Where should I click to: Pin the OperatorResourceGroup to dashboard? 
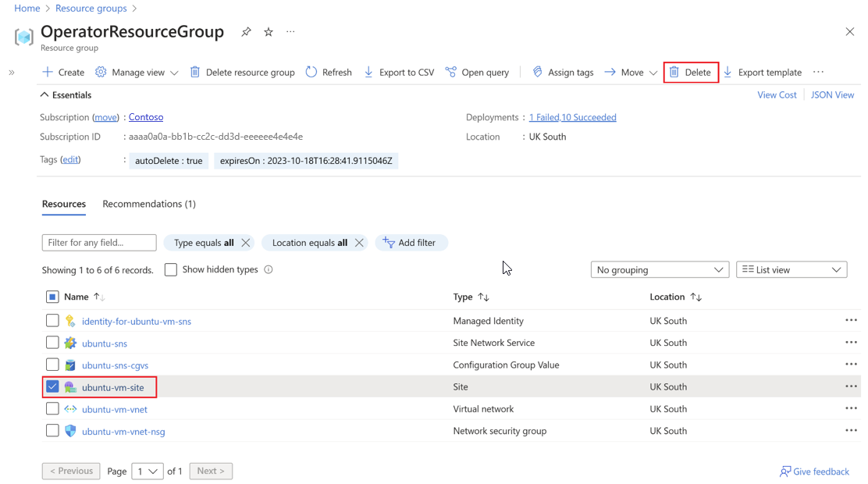(246, 32)
